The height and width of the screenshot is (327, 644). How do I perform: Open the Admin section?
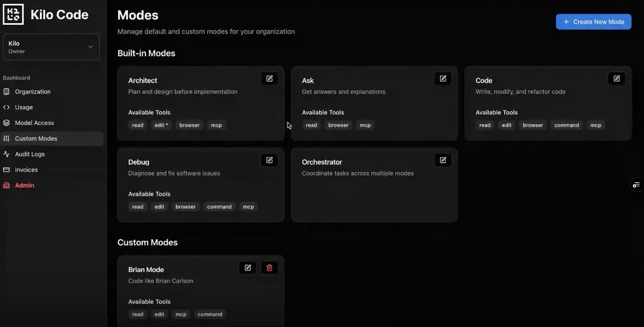51,185
